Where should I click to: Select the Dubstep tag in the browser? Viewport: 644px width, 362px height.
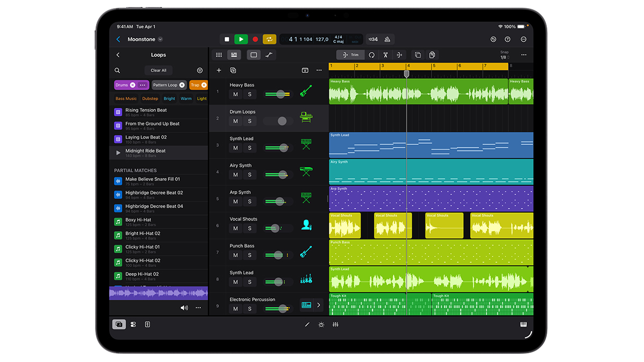pos(150,98)
